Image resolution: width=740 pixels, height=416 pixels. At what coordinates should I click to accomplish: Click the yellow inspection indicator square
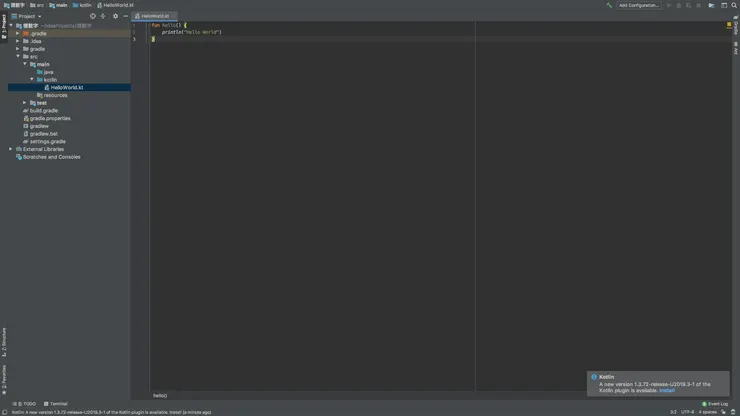click(729, 25)
